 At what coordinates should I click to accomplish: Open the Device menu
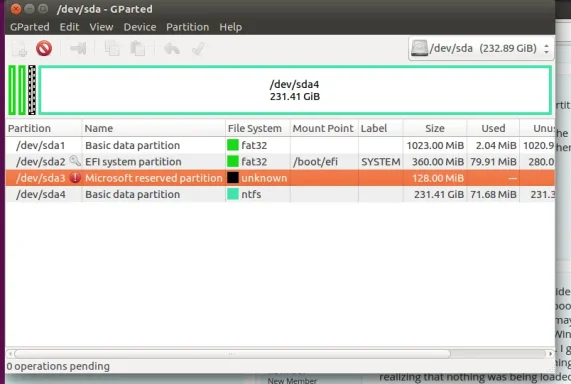coord(140,27)
